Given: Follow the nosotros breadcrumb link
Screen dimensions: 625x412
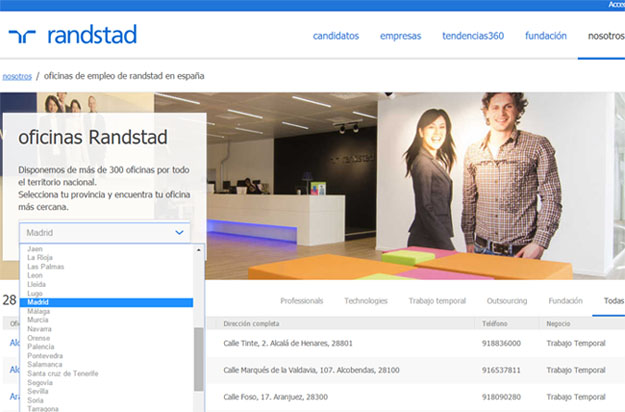Looking at the screenshot, I should click(17, 76).
